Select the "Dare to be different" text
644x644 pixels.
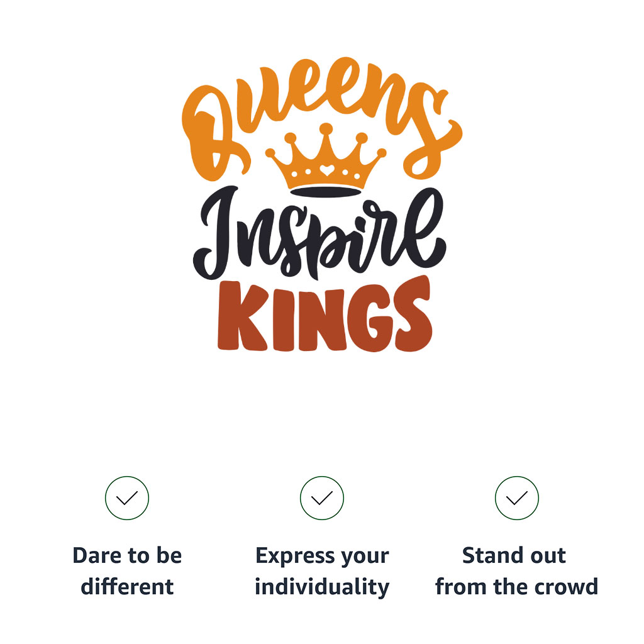127,571
